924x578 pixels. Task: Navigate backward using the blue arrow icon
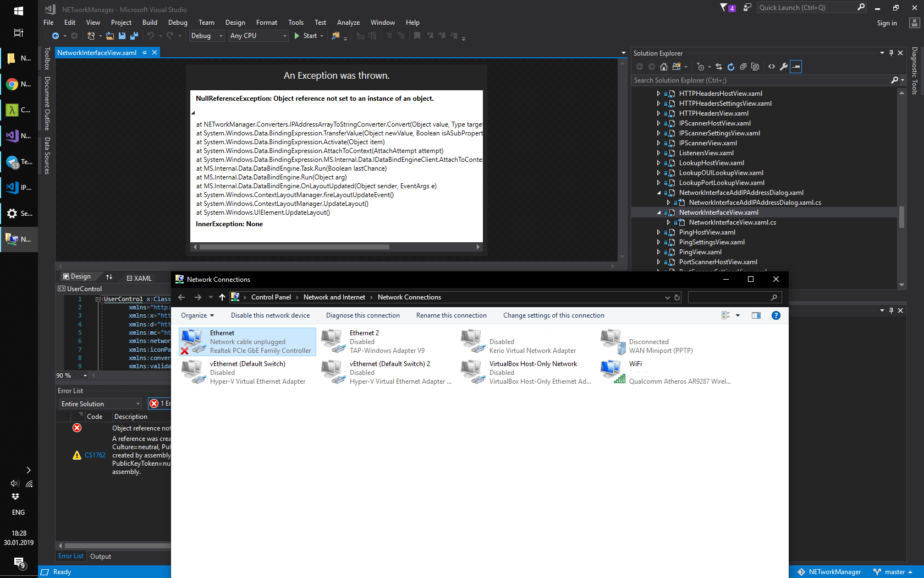57,36
